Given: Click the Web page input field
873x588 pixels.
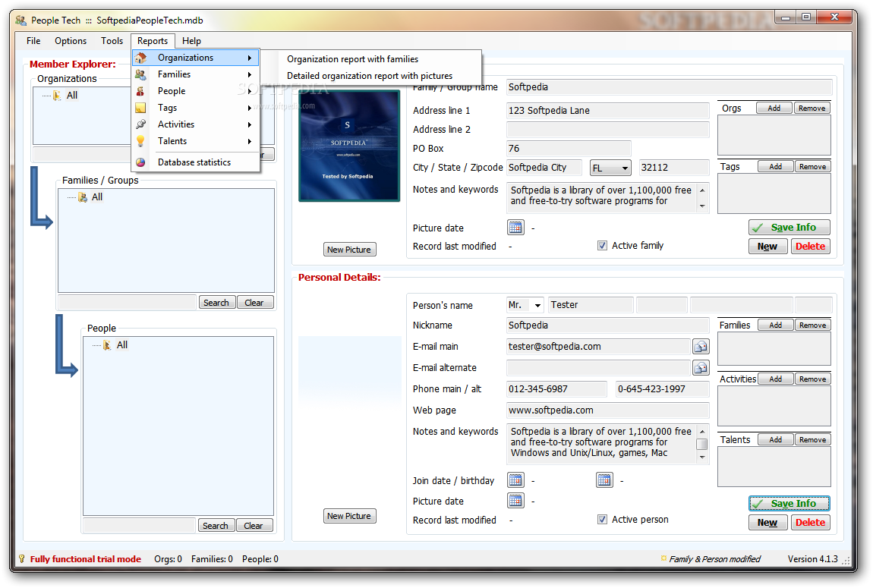Looking at the screenshot, I should 607,410.
